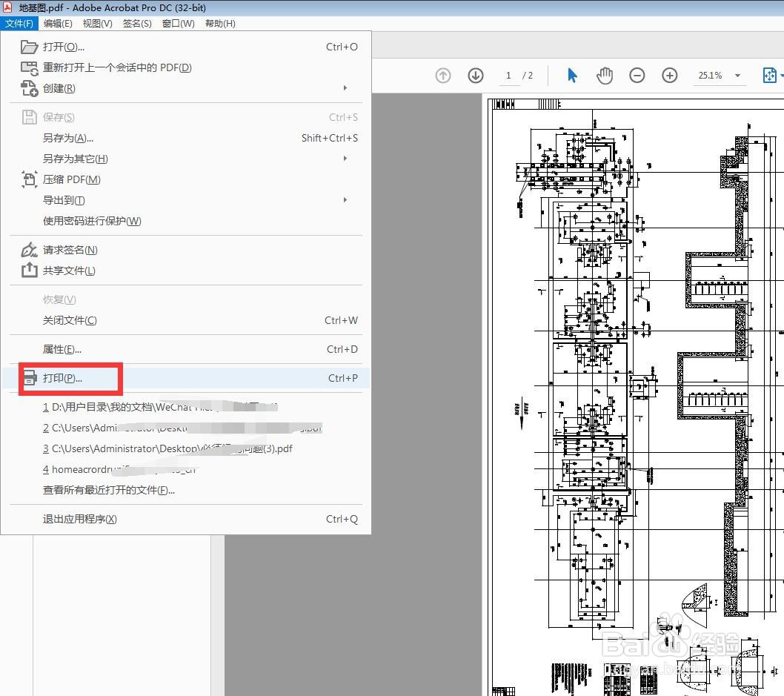Choose 使用密码进行保护(W)
Viewport: 784px width, 696px height.
pyautogui.click(x=185, y=221)
